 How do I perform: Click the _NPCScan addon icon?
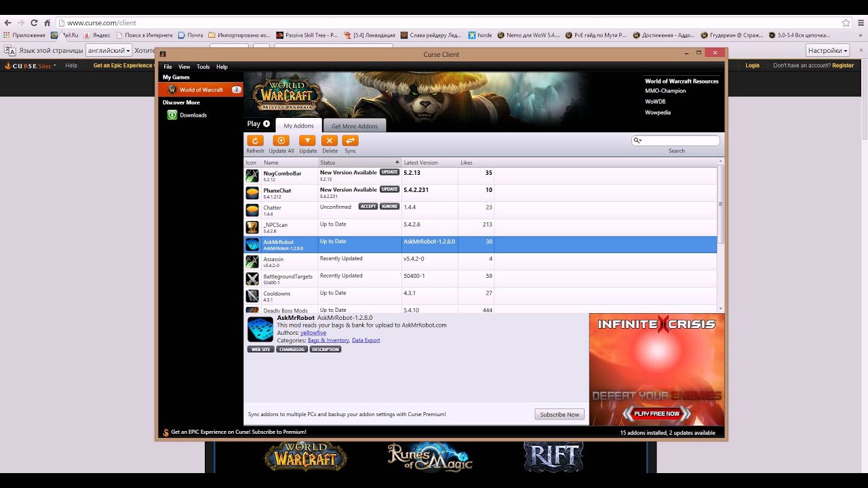(252, 227)
